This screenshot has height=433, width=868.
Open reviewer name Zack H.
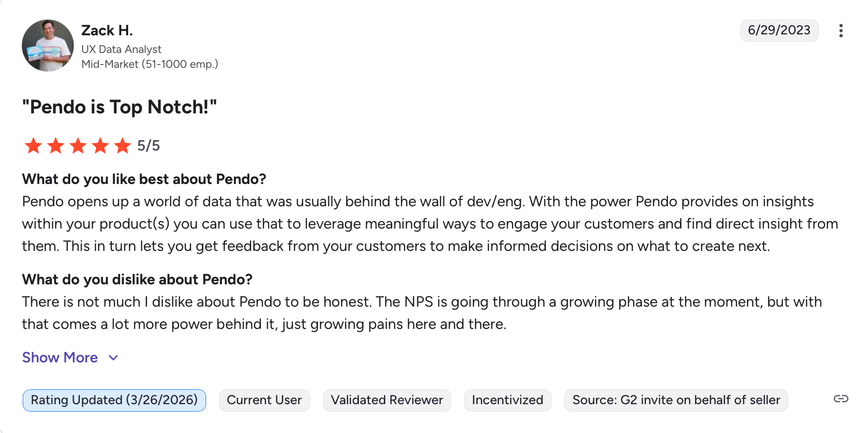pos(107,31)
